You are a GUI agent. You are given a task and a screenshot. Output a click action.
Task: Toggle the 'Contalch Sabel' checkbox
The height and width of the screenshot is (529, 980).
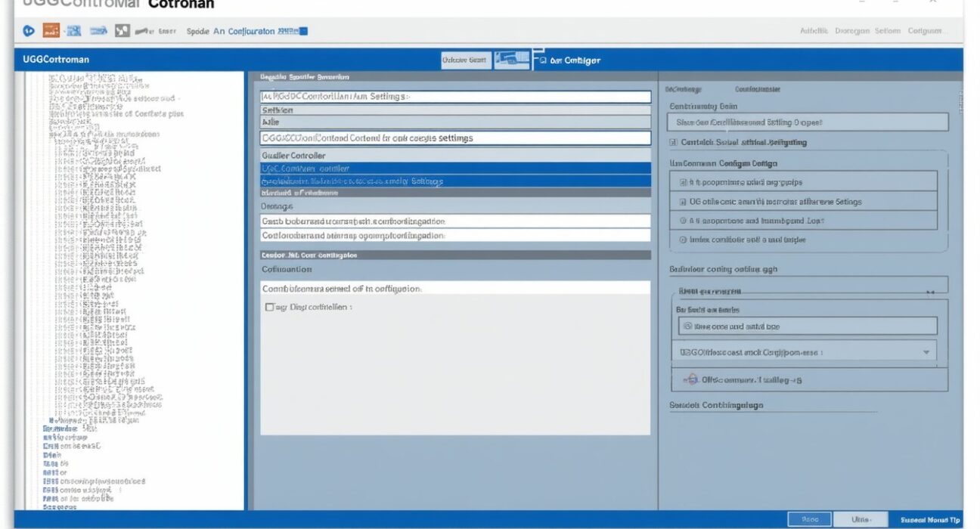(673, 142)
